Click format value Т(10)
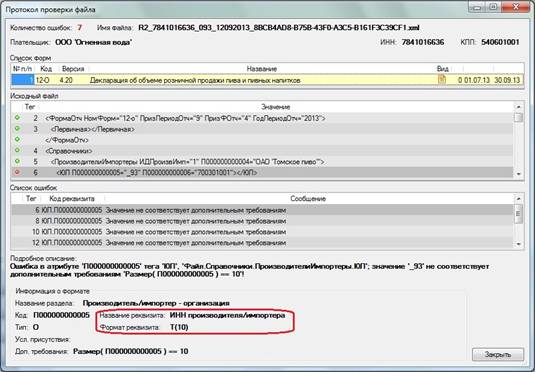Viewport: 535px width, 372px height. [x=179, y=327]
